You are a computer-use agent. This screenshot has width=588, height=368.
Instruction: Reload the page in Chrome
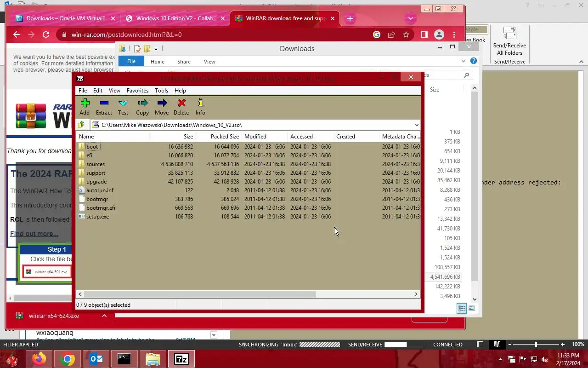[46, 34]
